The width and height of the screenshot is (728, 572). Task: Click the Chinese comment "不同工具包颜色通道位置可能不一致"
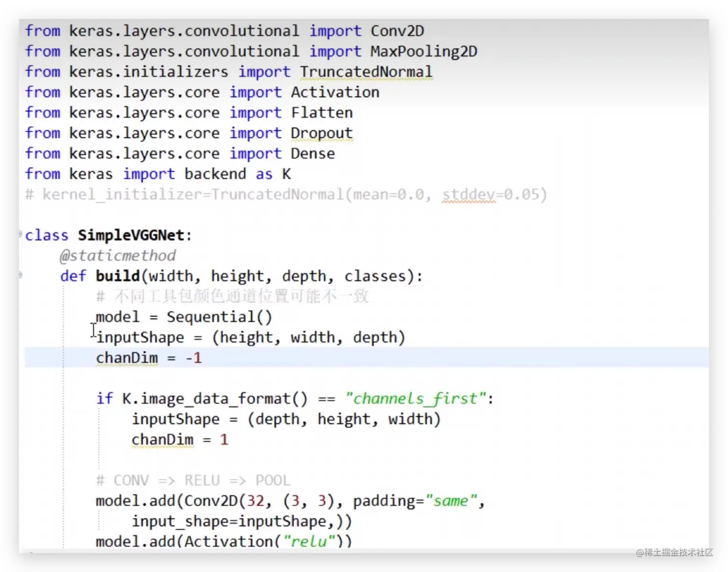[x=241, y=296]
